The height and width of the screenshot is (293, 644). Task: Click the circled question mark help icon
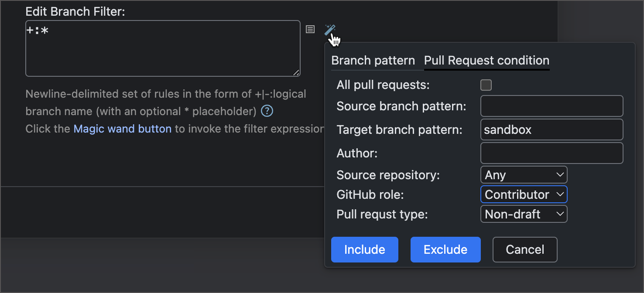click(x=267, y=111)
